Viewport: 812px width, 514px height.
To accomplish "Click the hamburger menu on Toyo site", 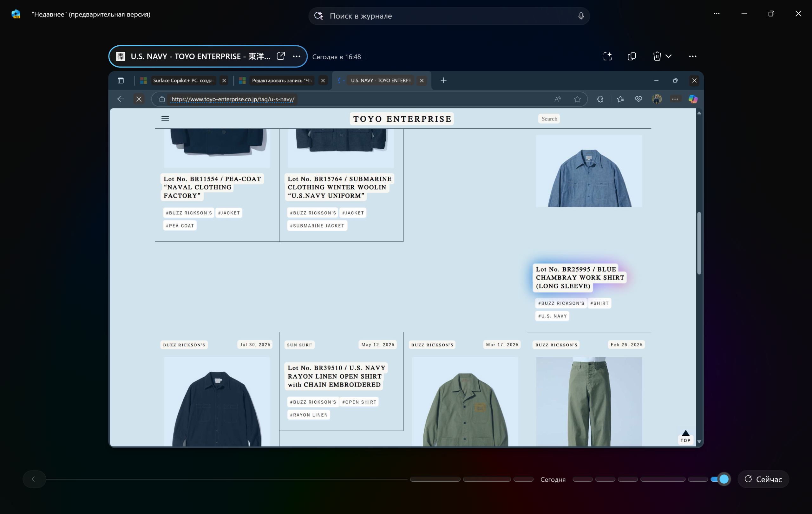I will coord(165,119).
